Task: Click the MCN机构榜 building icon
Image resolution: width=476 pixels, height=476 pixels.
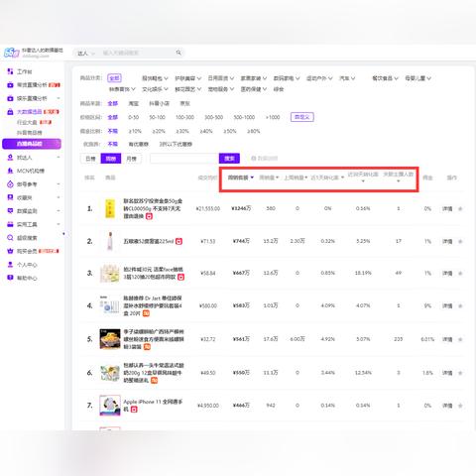Action: [10, 171]
